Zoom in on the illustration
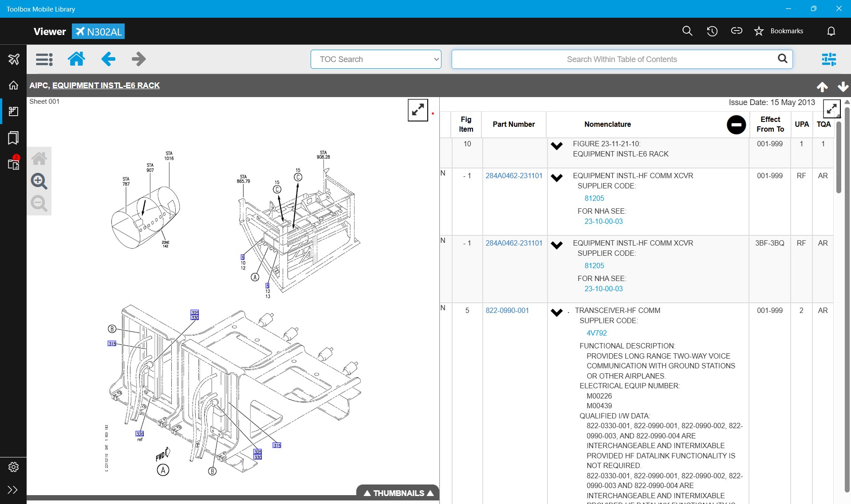 (39, 181)
